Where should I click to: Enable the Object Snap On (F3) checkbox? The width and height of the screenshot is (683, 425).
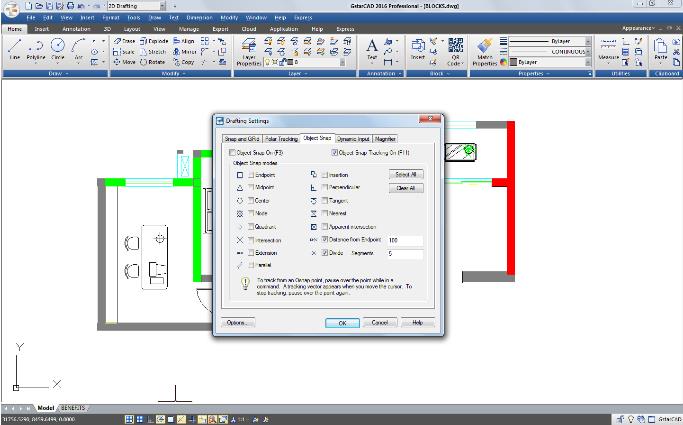click(x=232, y=152)
